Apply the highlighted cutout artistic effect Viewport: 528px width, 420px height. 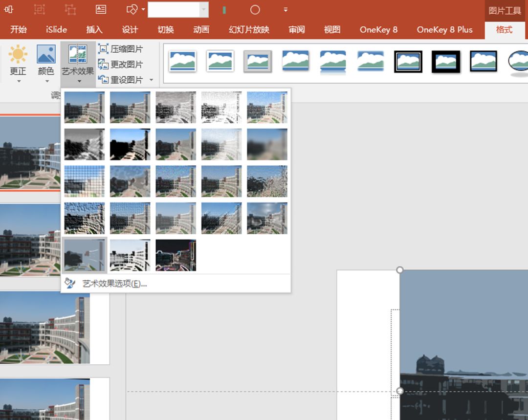[85, 255]
